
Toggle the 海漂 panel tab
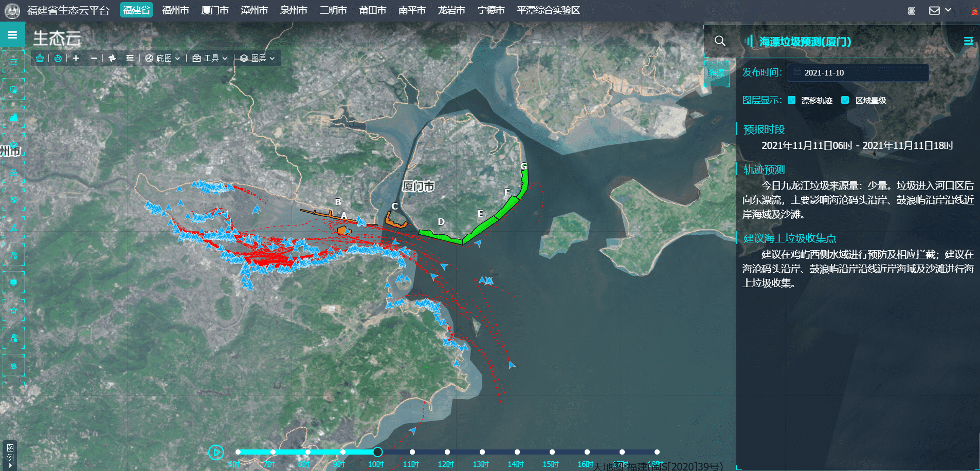[x=717, y=73]
